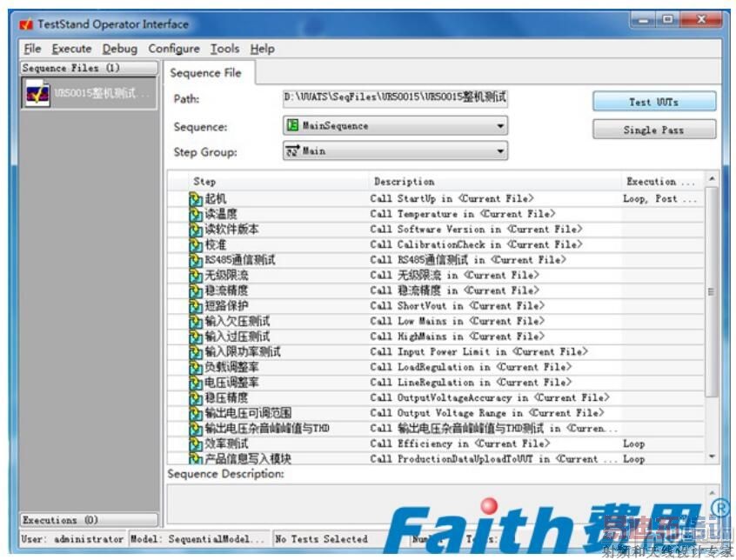Screen dimensions: 736x560
Task: Click the 输入过压测试 step icon
Action: 195,337
